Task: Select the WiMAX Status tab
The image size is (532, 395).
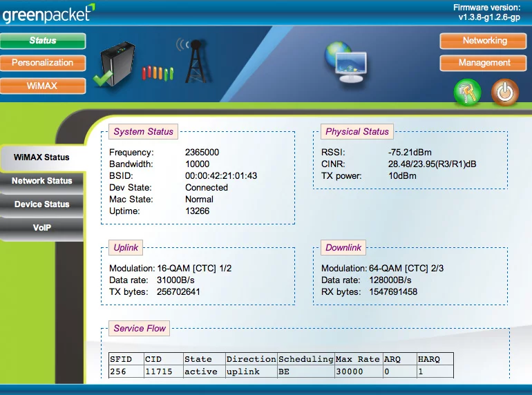Action: 41,157
